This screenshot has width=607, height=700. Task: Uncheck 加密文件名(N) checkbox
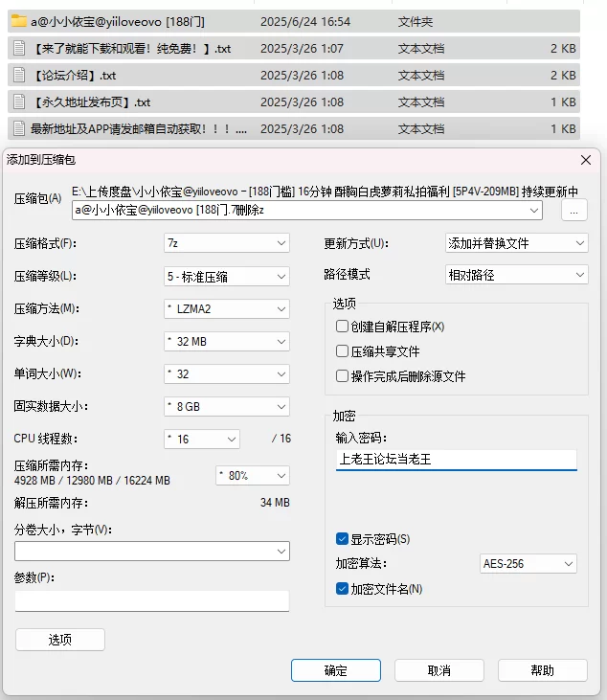click(x=342, y=589)
